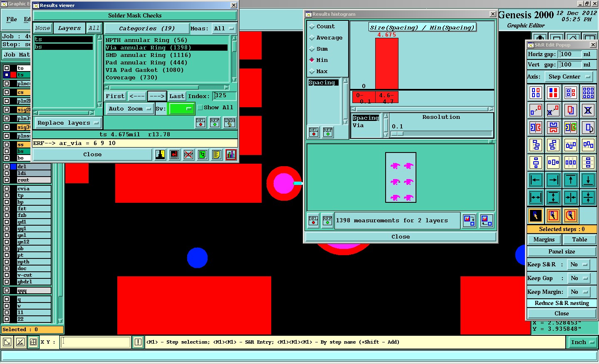Open the File menu

[x=12, y=19]
